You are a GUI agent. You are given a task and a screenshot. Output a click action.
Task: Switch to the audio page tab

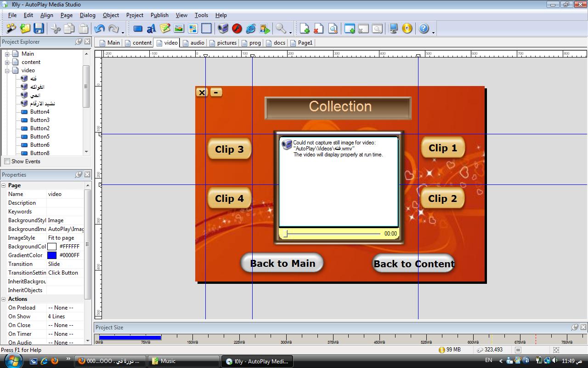(193, 43)
